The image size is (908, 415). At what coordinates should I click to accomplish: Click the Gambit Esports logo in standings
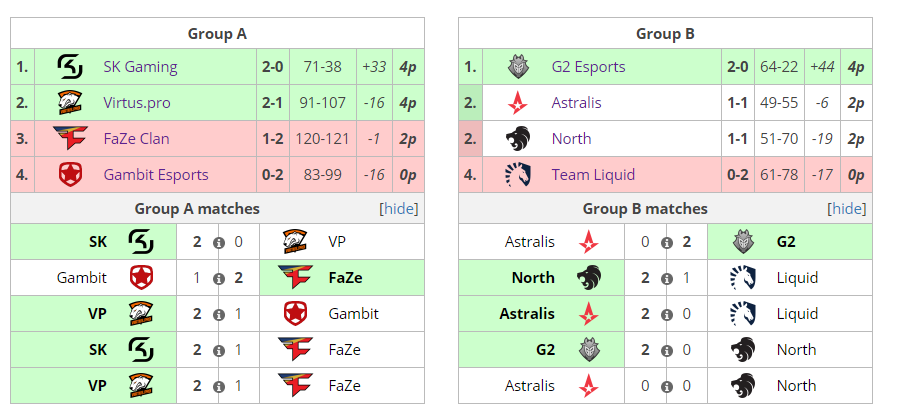tap(70, 174)
